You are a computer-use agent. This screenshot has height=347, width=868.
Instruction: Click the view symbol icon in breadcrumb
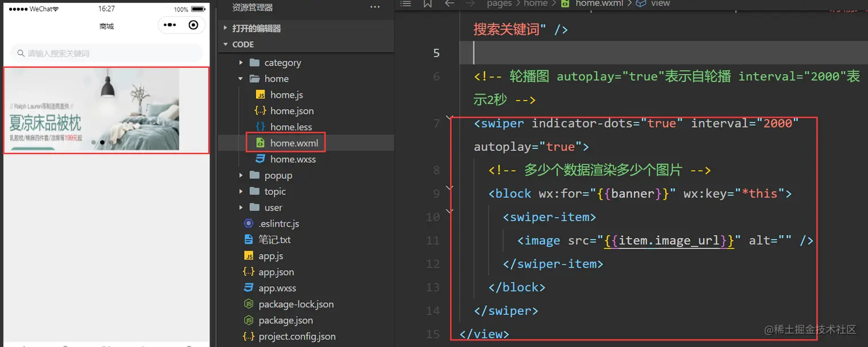641,3
